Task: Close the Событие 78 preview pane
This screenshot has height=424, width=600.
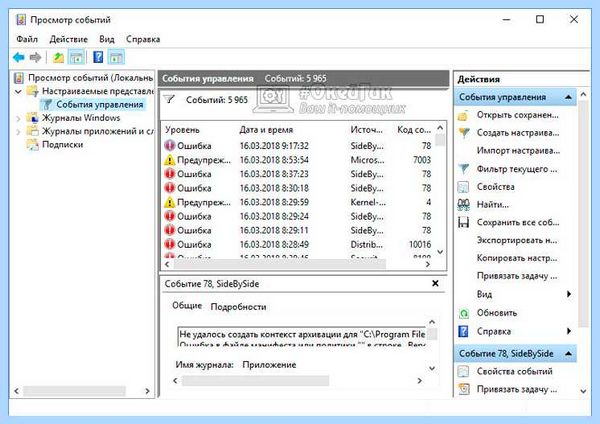Action: pyautogui.click(x=435, y=283)
